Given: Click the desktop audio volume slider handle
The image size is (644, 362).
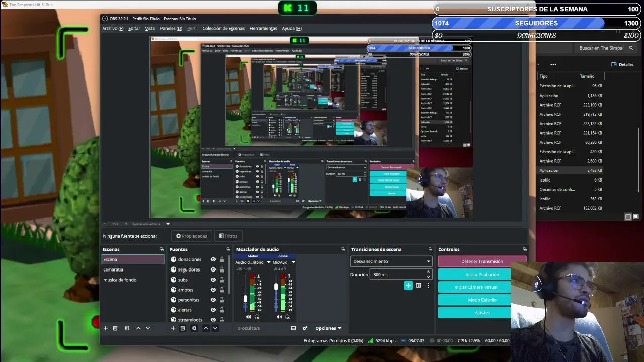Looking at the screenshot, I should tap(245, 299).
